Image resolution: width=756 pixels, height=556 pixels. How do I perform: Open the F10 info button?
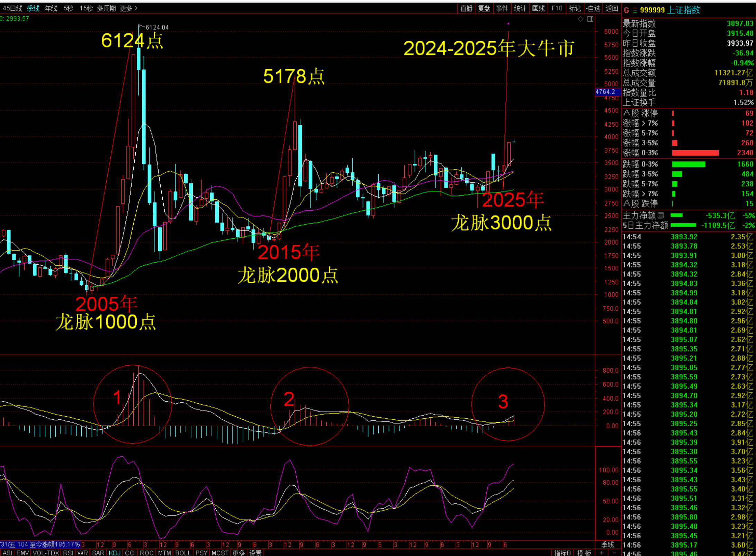557,8
